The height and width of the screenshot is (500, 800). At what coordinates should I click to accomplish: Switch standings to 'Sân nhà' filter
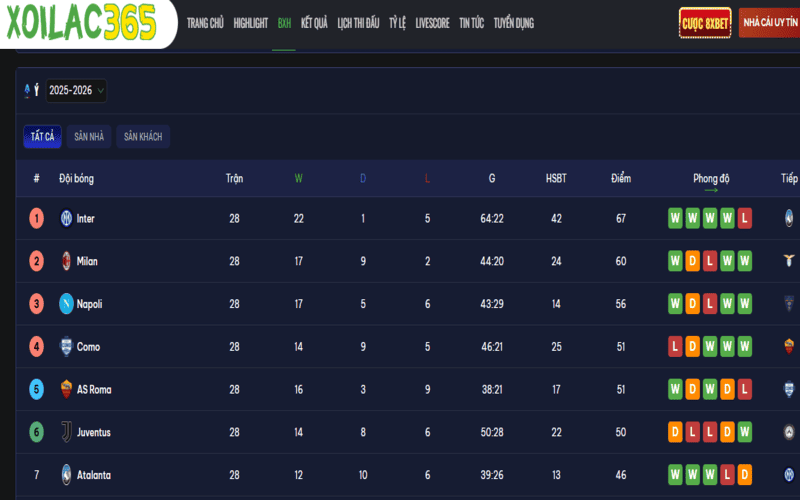(x=89, y=137)
